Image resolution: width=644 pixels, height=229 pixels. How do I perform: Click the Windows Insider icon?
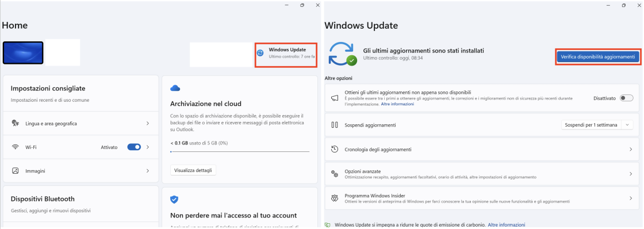pyautogui.click(x=334, y=199)
